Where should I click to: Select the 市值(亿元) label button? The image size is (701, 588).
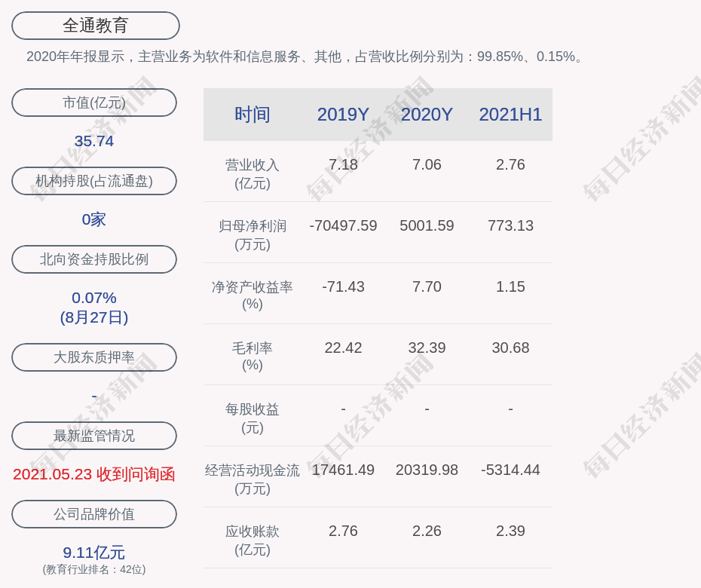94,103
